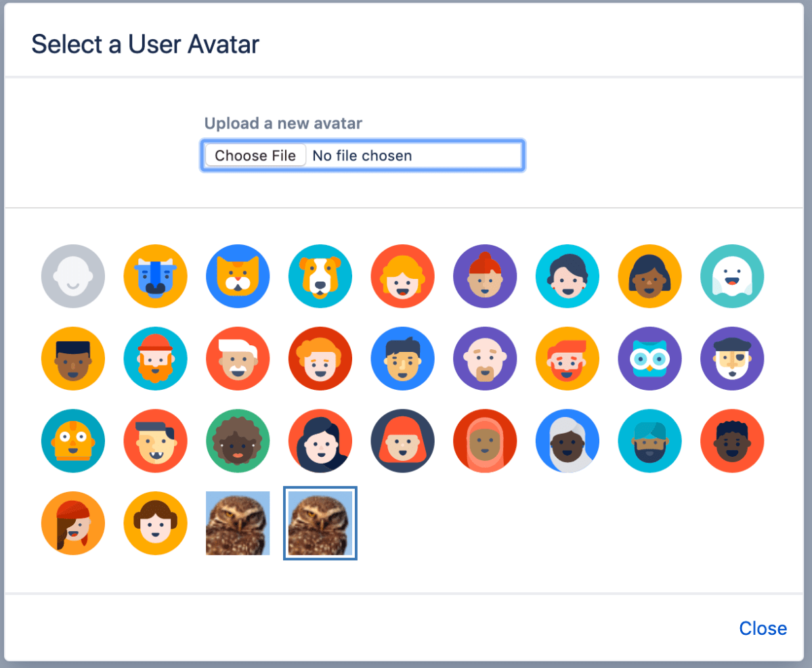
Task: Choose the unselected owl photo thumbnail
Action: [238, 525]
